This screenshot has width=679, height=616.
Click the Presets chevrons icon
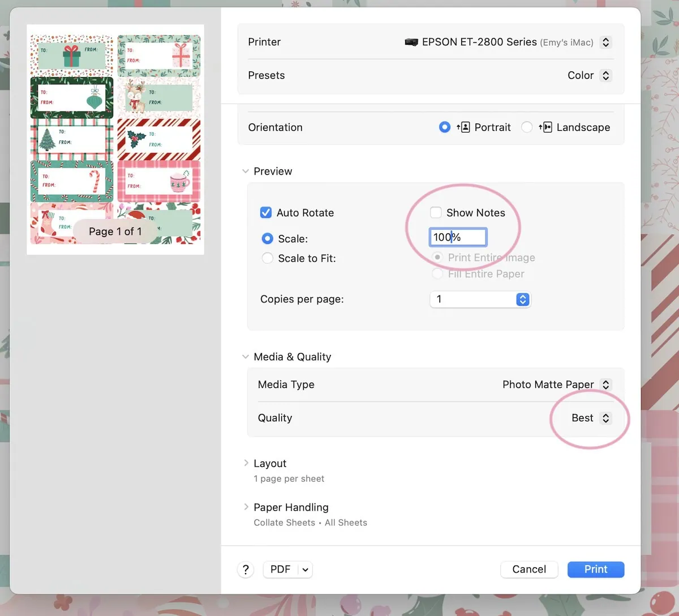pos(605,75)
